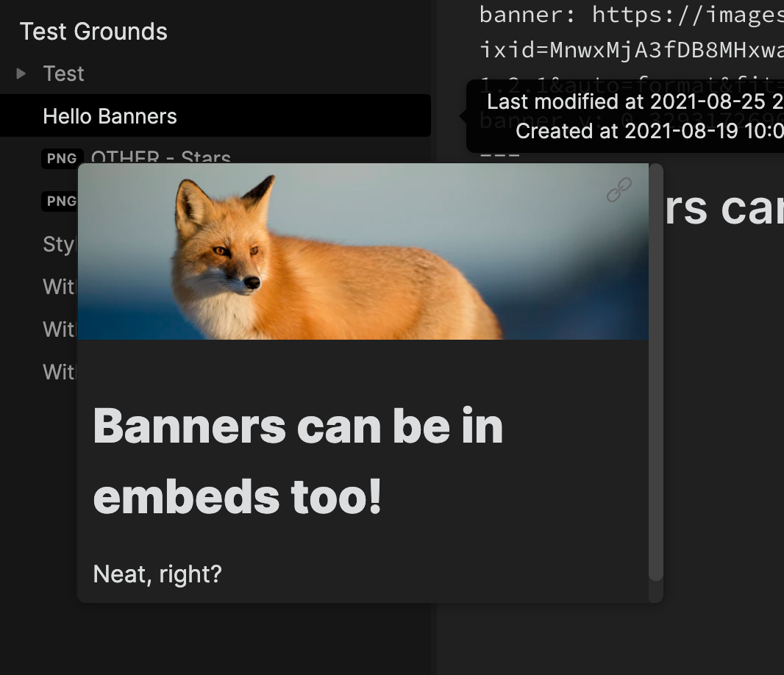Click the heading 'Banners can be in embeds too!'
Viewport: 784px width, 675px height.
[x=298, y=461]
